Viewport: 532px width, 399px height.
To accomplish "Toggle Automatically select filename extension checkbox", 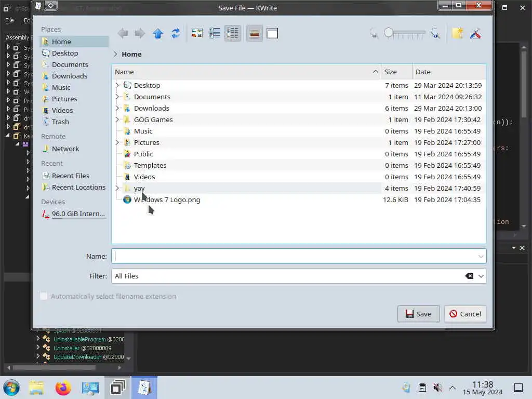I will click(44, 296).
